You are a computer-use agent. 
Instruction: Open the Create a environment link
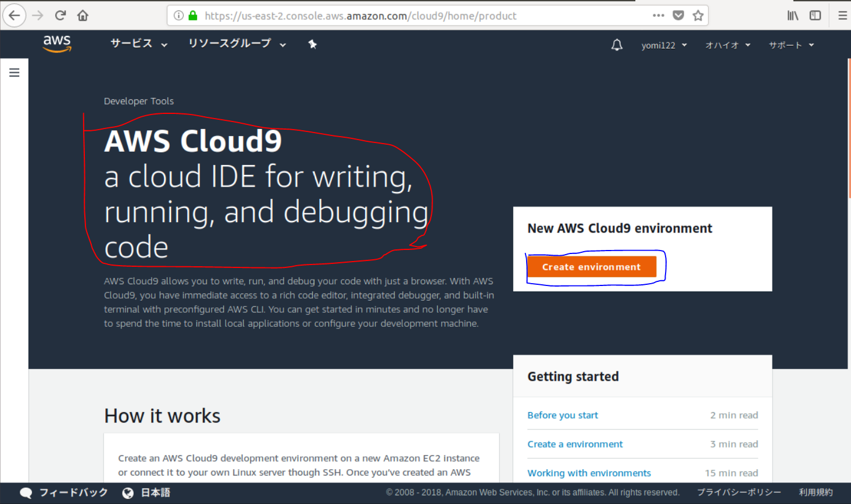pyautogui.click(x=575, y=444)
